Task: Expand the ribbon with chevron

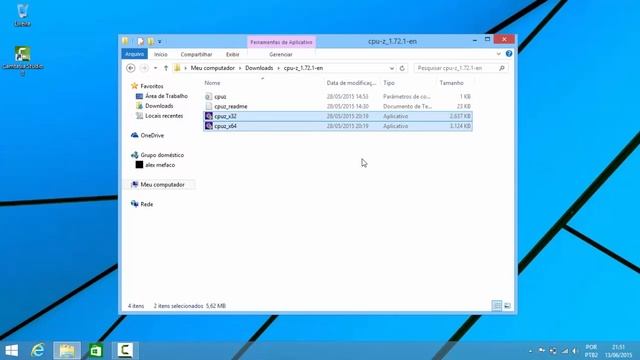Action: coord(498,54)
